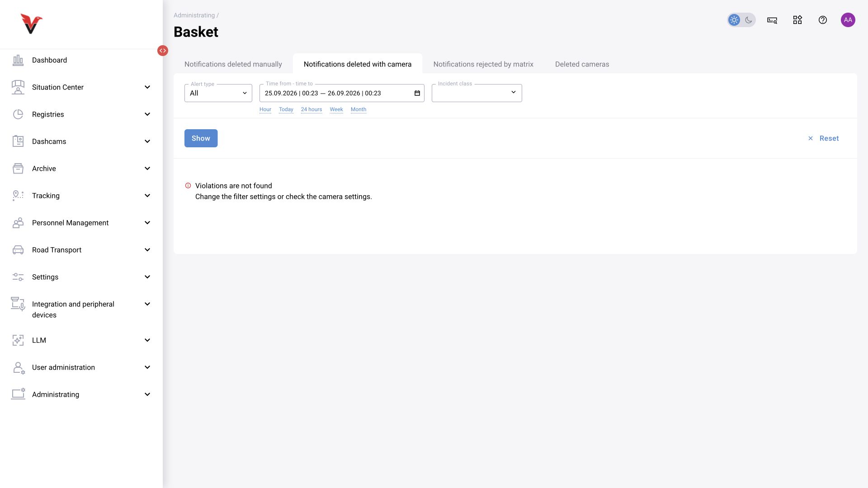Viewport: 868px width, 488px height.
Task: Click the Administrating laptop icon
Action: 18,394
